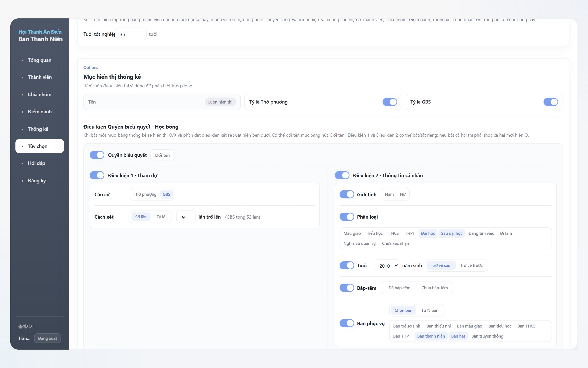Toggle the Phân loại condition switch
588x368 pixels.
(347, 217)
